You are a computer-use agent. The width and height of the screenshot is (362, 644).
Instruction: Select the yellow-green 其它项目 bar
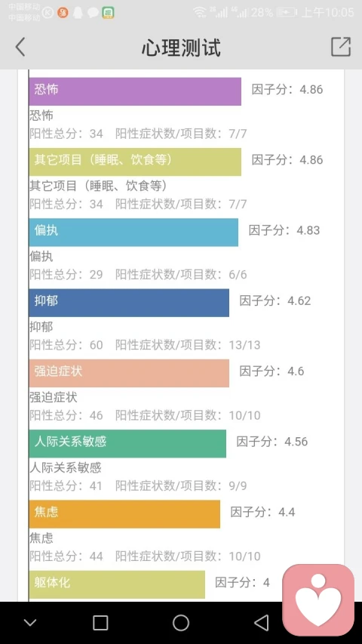pos(135,162)
